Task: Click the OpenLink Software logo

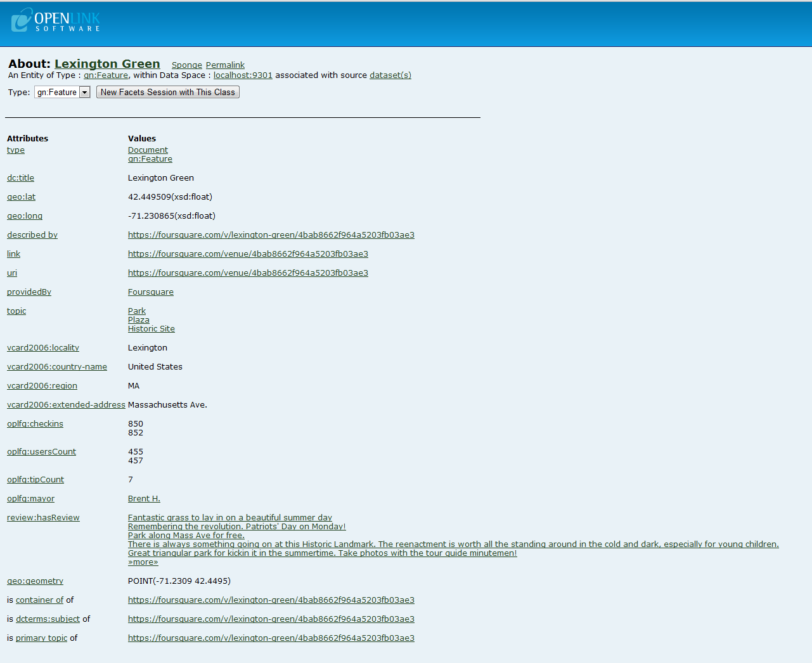Action: pos(56,20)
